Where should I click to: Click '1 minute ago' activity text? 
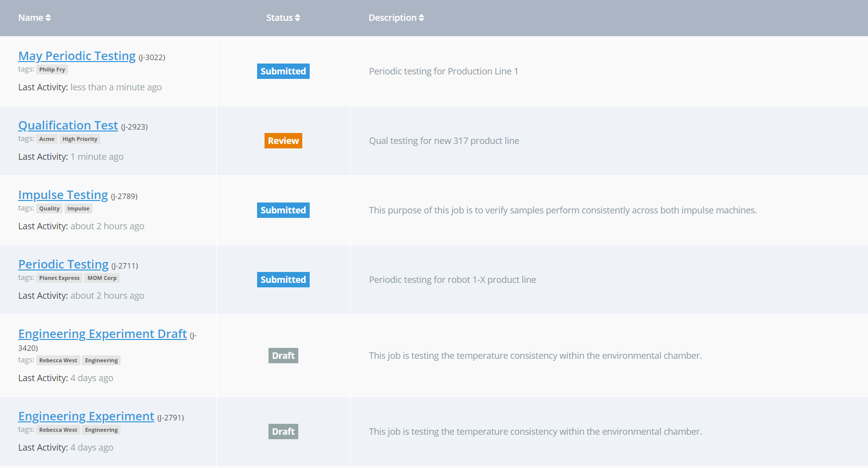click(x=97, y=157)
